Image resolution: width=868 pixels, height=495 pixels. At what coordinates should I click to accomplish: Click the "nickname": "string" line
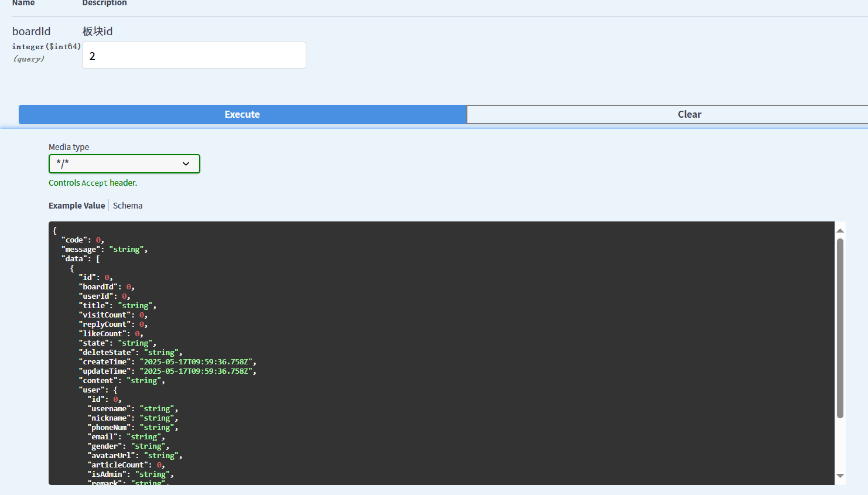click(133, 418)
